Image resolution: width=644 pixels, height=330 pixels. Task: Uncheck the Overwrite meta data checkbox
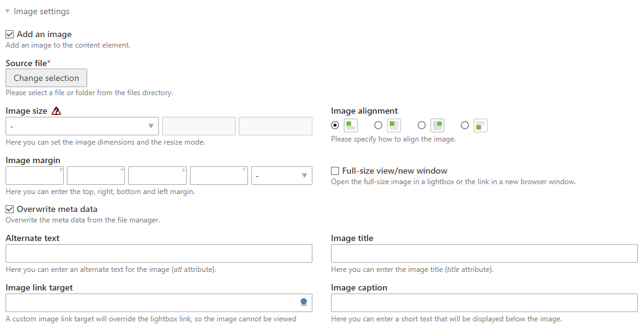click(9, 209)
